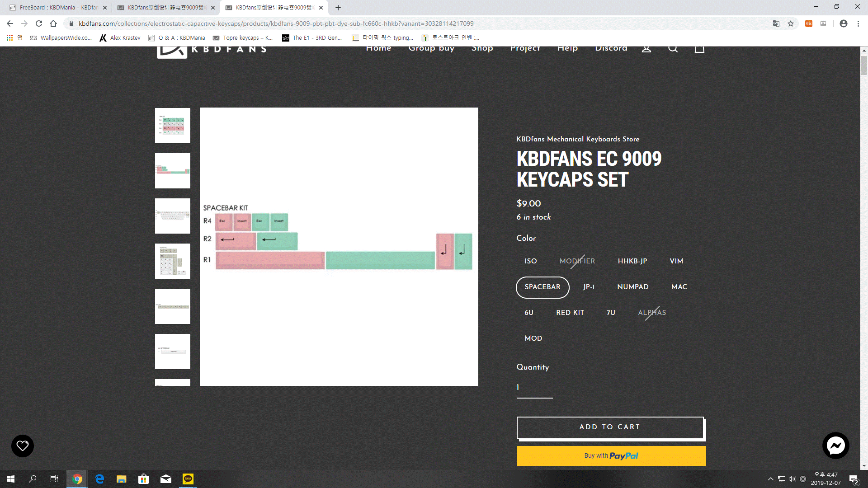Image resolution: width=868 pixels, height=488 pixels.
Task: Open the wishlist heart button
Action: click(23, 446)
